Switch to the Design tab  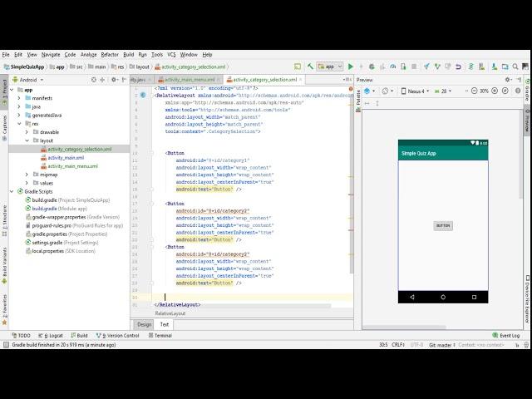(x=144, y=324)
